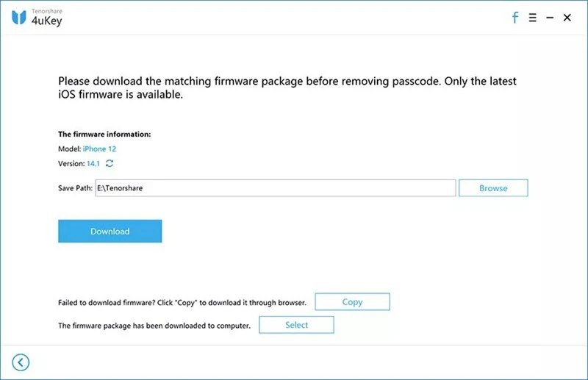Close the 4uKey window
The image size is (588, 380).
click(567, 18)
